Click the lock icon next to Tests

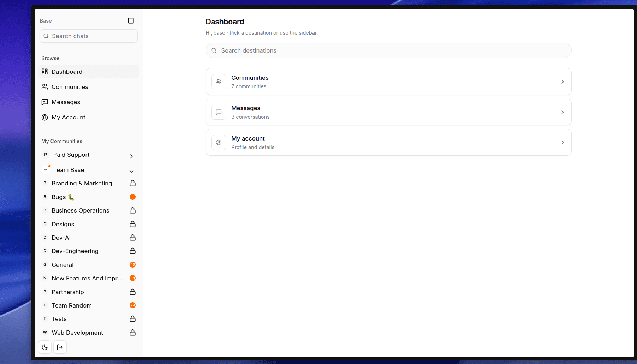(133, 319)
